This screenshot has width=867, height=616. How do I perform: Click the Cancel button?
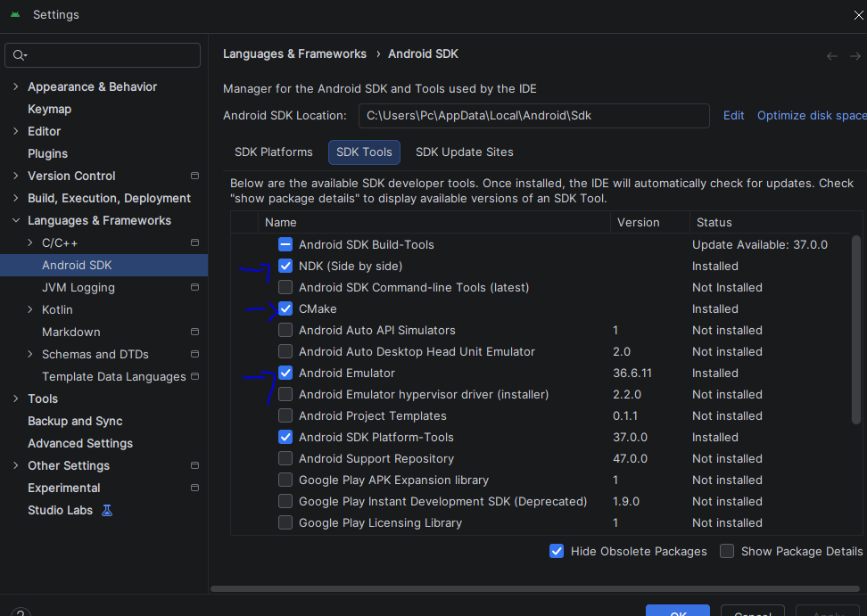tap(753, 611)
